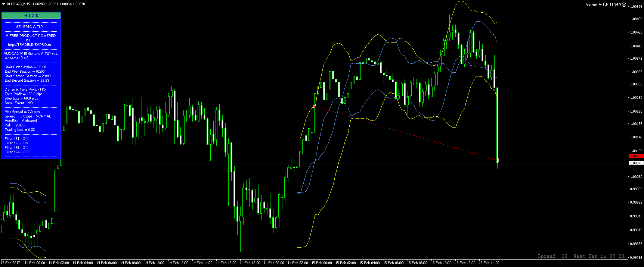The image size is (644, 267).
Task: Click the GENERIC A-TLP panel title
Action: 30,27
